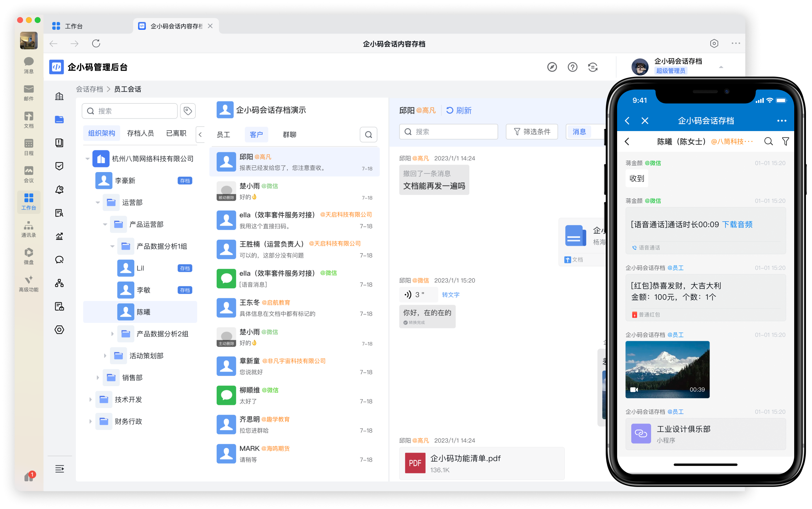The height and width of the screenshot is (509, 812).
Task: Click the search icon in the customer list
Action: tap(368, 135)
